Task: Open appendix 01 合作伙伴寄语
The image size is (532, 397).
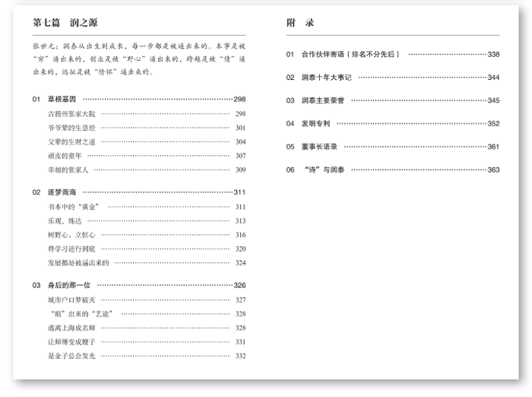Action: [x=349, y=55]
